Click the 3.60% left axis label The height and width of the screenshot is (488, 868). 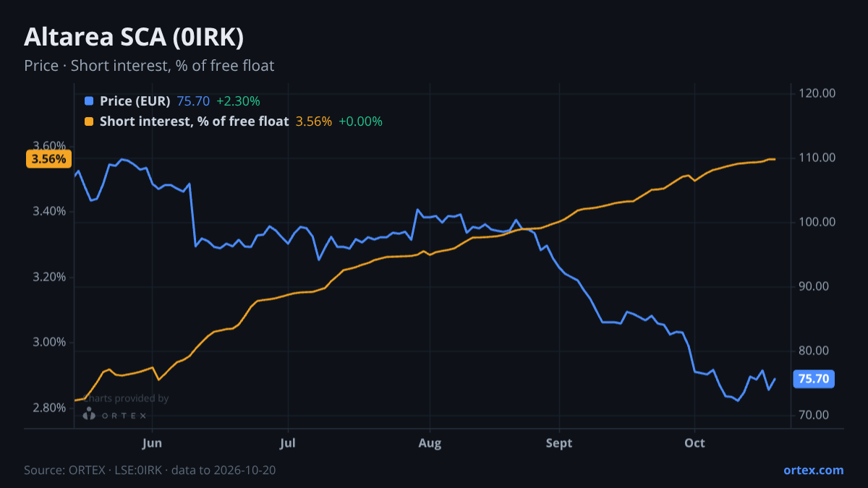tap(48, 146)
